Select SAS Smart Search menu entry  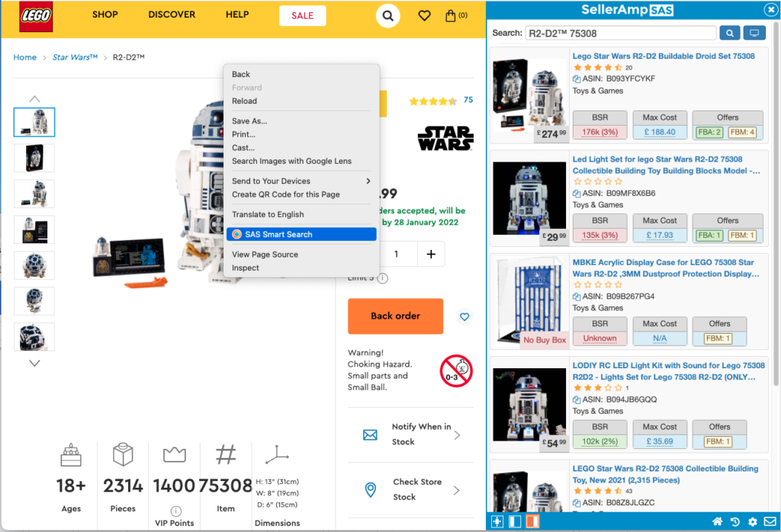point(301,235)
